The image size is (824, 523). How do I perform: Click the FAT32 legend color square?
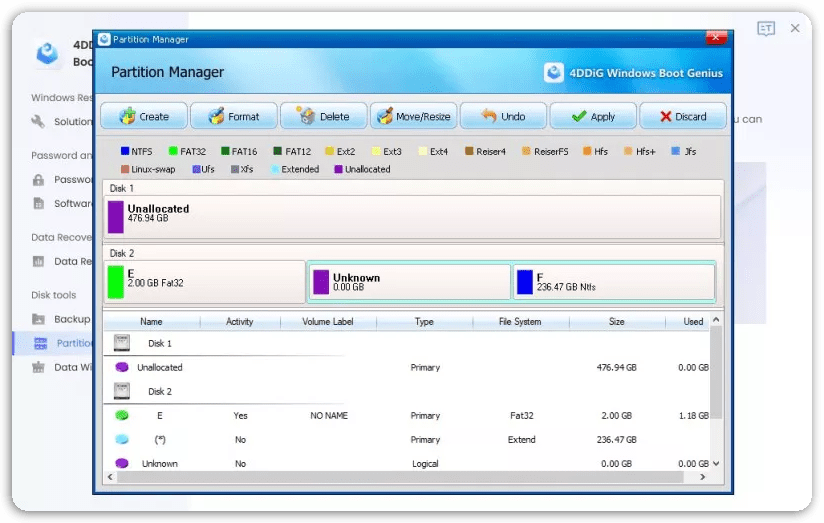(x=173, y=151)
